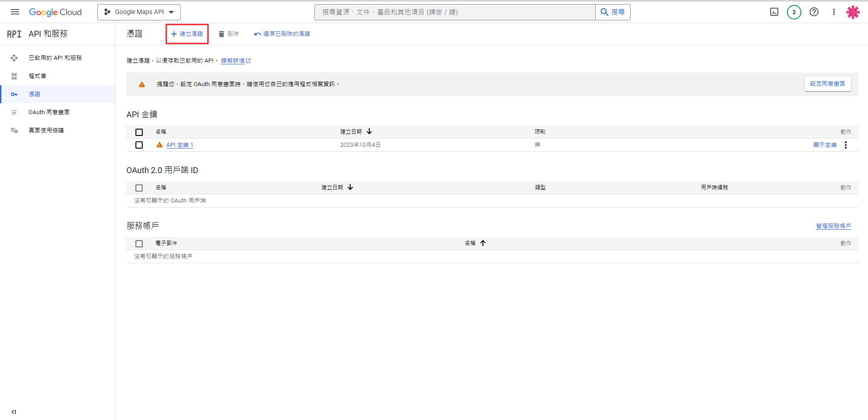
Task: Open the three-dot actions menu for API 金鑰 1
Action: [845, 145]
